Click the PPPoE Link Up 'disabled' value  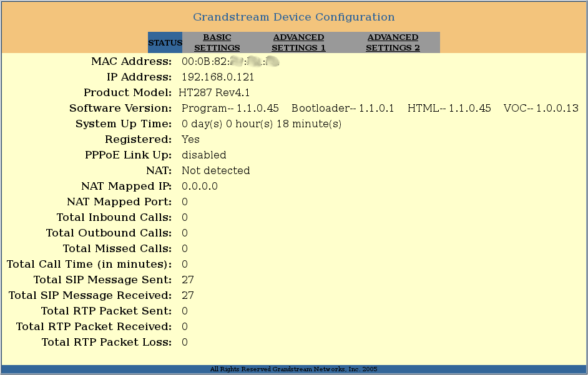(203, 155)
